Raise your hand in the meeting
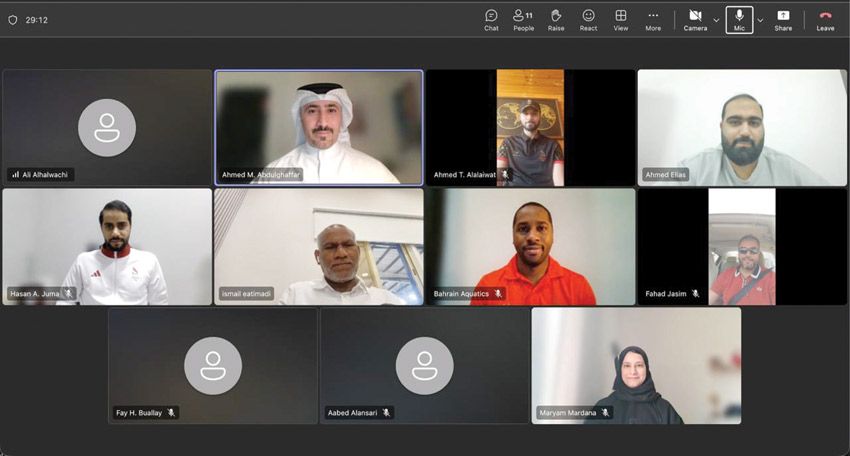 [556, 20]
